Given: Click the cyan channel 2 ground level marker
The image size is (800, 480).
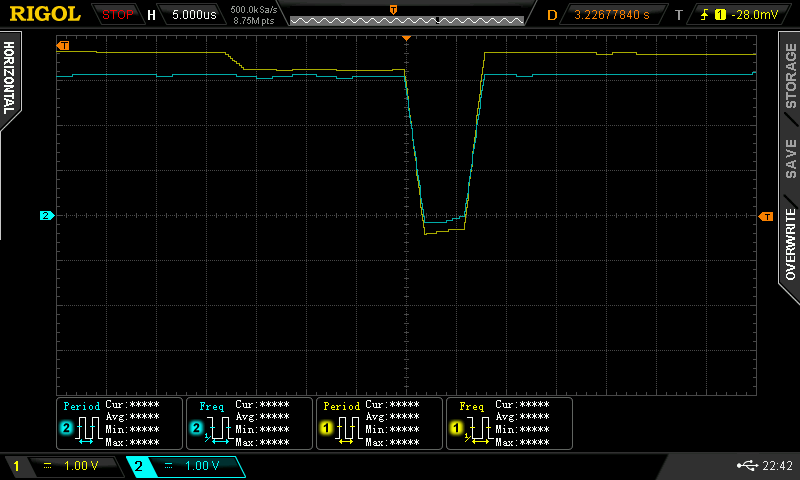Looking at the screenshot, I should coord(47,216).
